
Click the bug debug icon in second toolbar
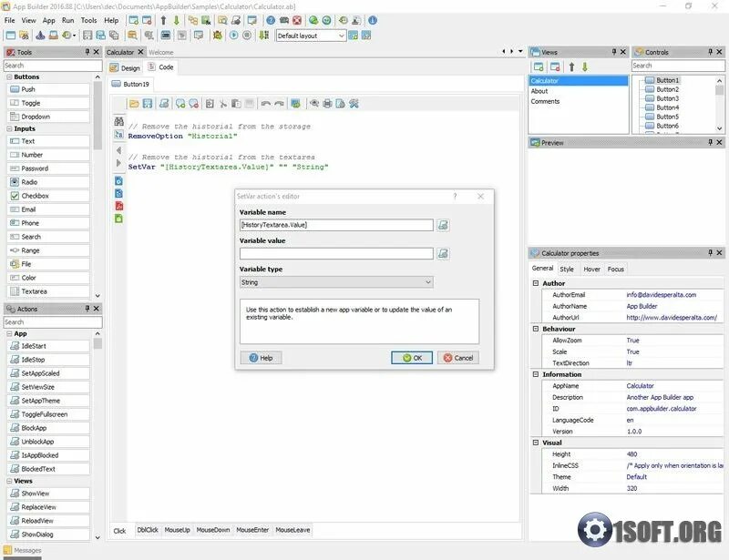pyautogui.click(x=217, y=36)
